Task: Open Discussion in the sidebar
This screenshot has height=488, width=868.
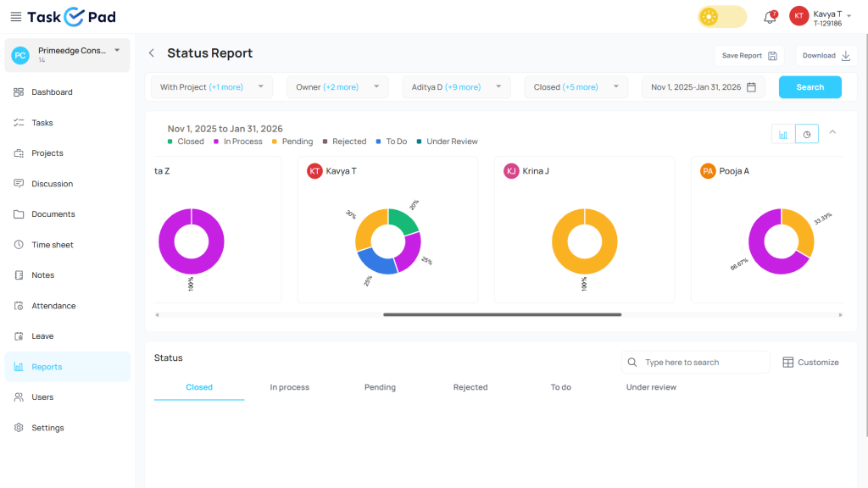Action: click(52, 184)
